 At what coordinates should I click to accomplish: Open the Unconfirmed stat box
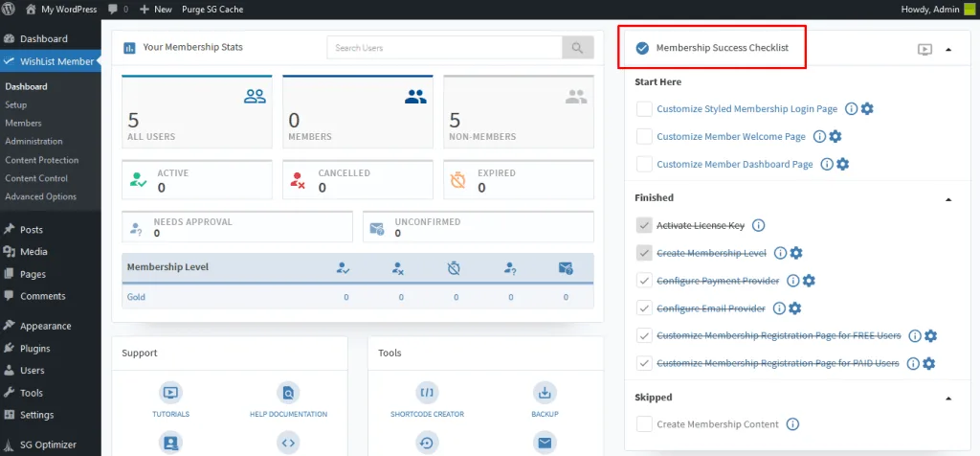pyautogui.click(x=479, y=226)
